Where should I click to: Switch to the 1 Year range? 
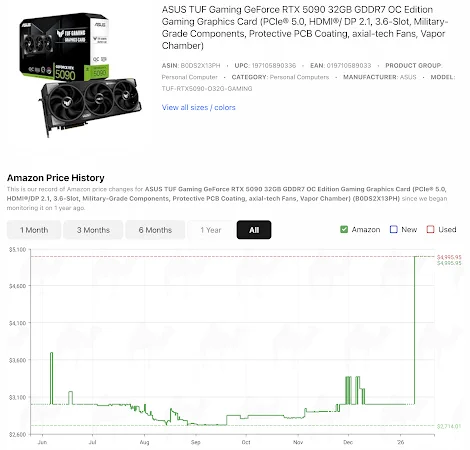(x=211, y=230)
